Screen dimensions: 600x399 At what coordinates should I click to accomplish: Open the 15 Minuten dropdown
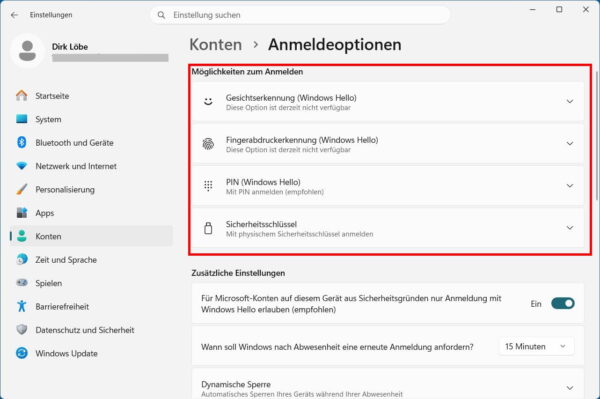[x=536, y=347]
